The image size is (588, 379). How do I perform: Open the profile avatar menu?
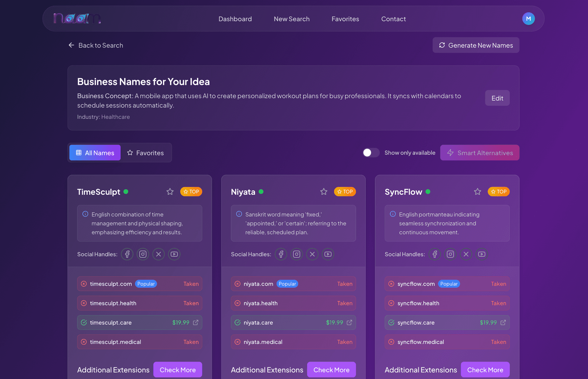click(528, 19)
